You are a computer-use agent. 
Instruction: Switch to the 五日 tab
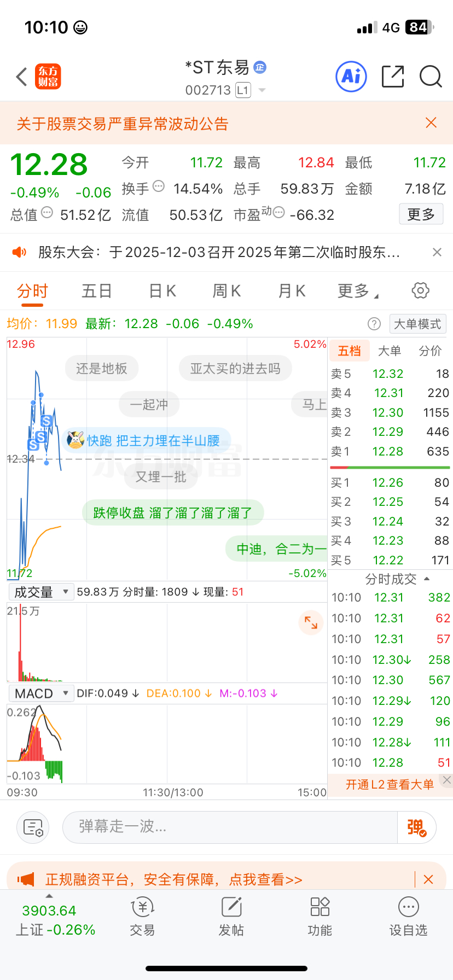click(97, 291)
